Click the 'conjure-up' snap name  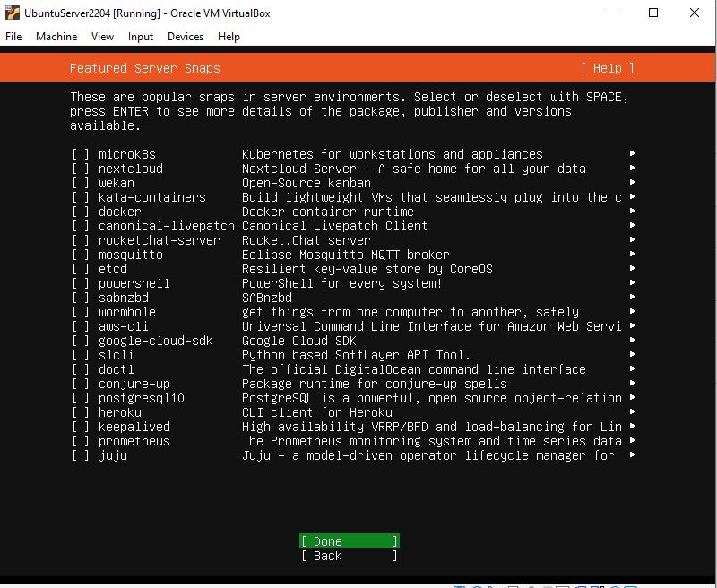[134, 384]
